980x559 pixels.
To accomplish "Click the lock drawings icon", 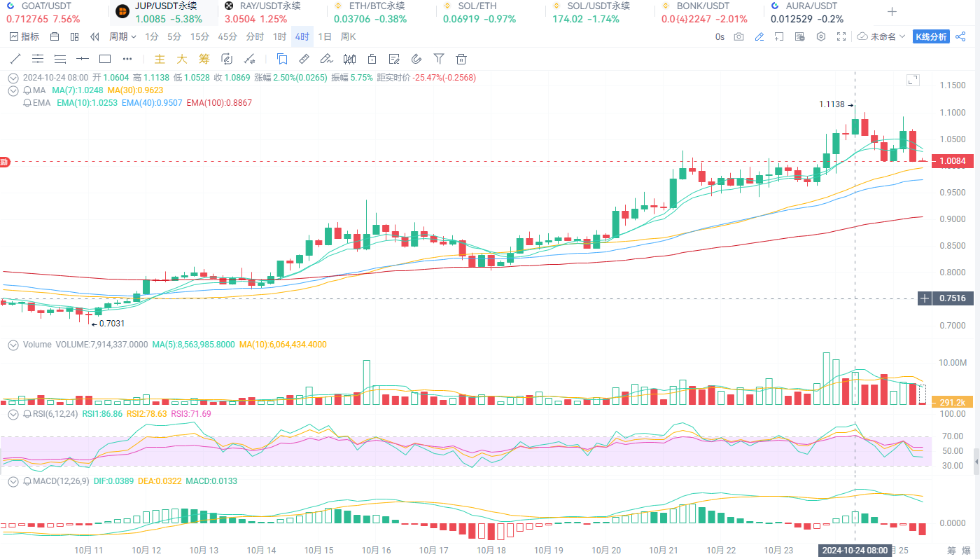I will point(372,59).
